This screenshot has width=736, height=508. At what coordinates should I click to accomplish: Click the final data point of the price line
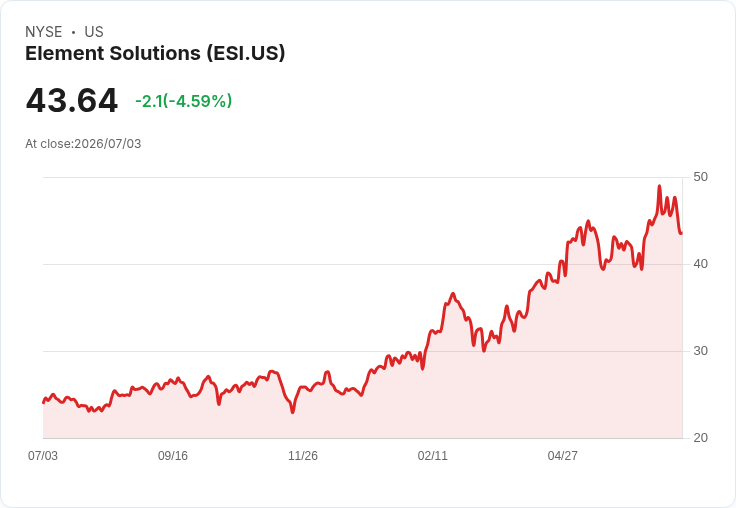[x=681, y=233]
